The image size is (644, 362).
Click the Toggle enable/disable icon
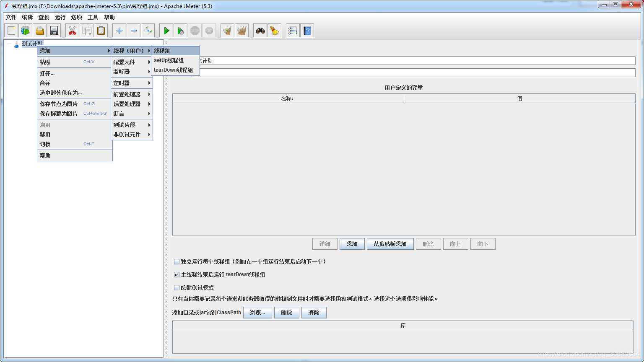click(x=148, y=31)
